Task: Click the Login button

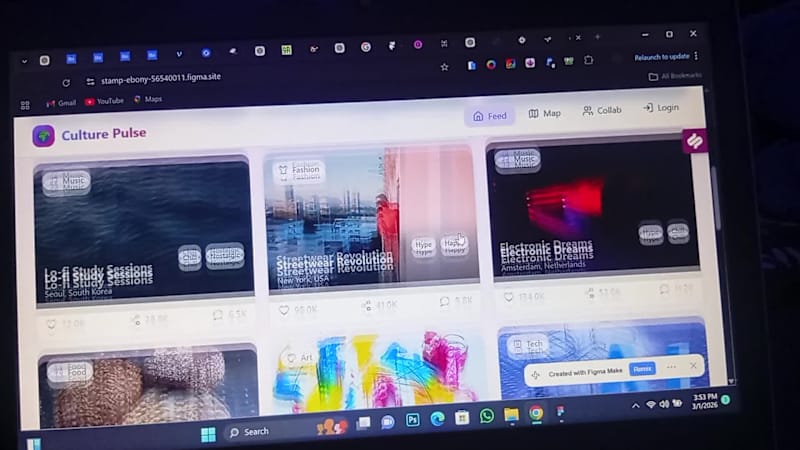Action: point(661,108)
